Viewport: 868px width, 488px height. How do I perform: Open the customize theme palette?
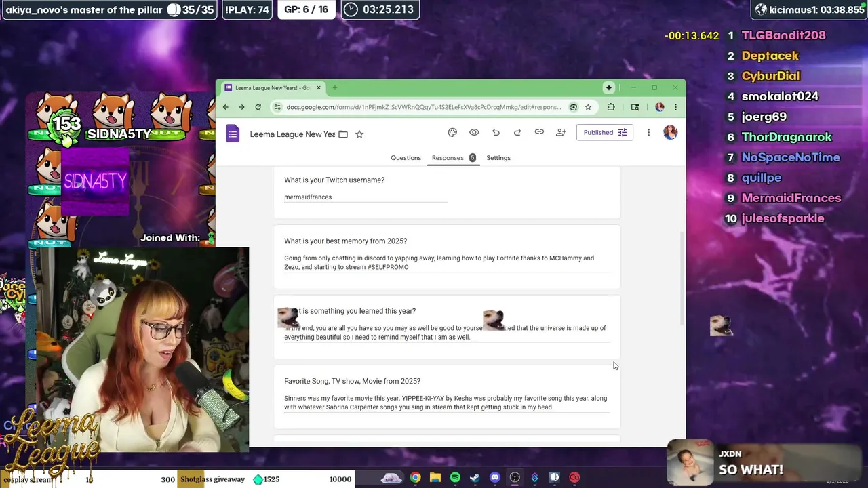click(x=452, y=132)
